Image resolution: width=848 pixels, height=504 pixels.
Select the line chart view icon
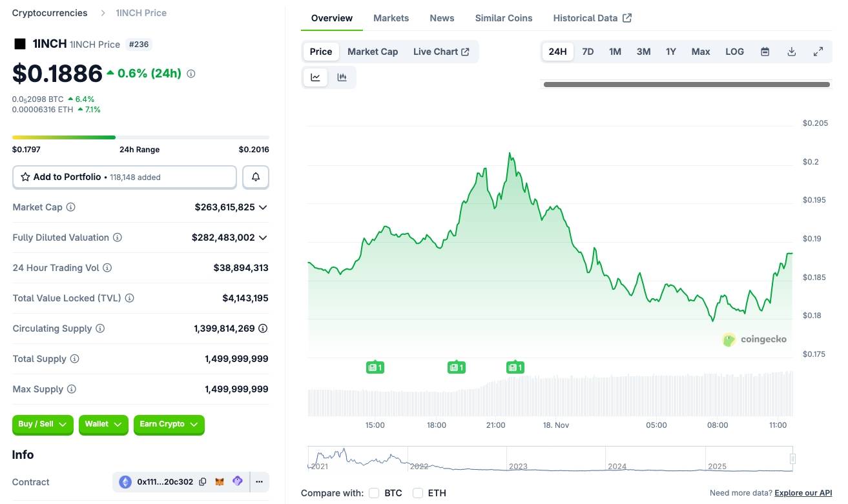pos(315,77)
